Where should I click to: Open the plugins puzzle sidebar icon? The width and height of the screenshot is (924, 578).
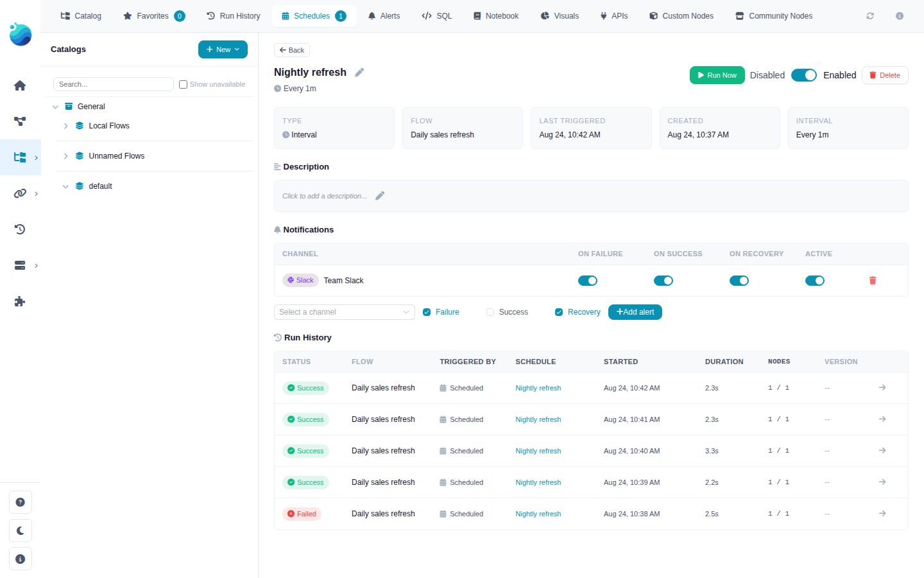click(x=20, y=301)
